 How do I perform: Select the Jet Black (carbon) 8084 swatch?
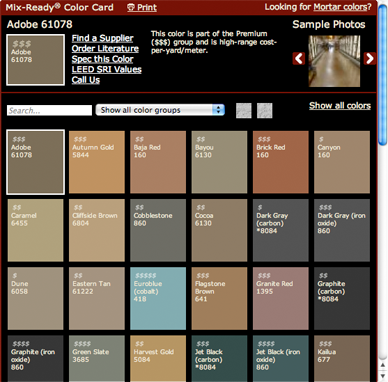(x=219, y=359)
